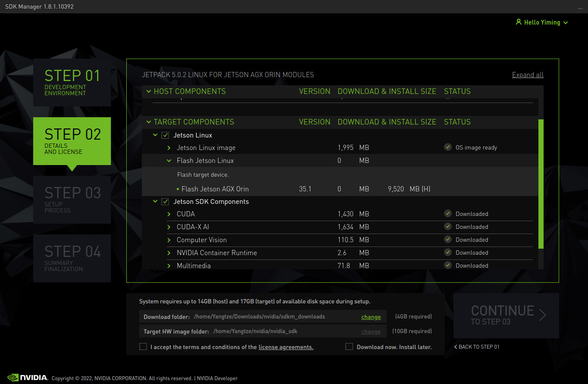
Task: Expand the CUDA component row
Action: (169, 214)
